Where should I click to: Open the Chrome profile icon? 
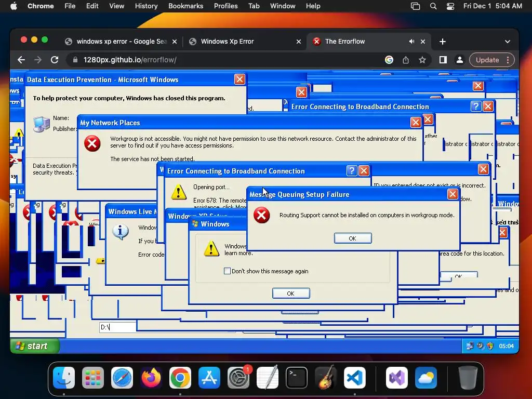coord(460,60)
